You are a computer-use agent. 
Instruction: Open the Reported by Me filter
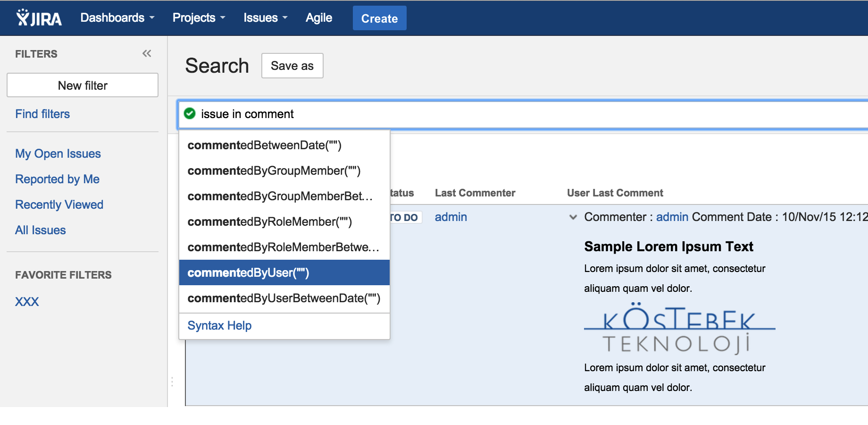click(x=57, y=179)
